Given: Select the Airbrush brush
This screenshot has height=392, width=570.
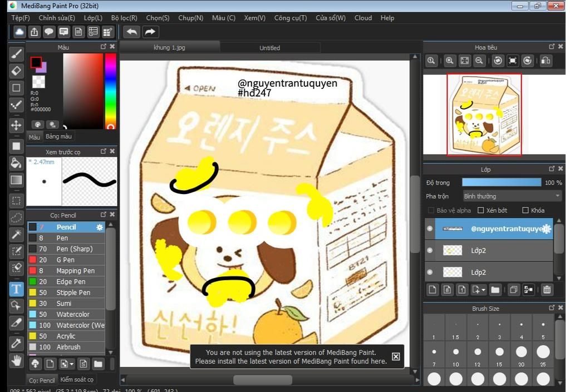Looking at the screenshot, I should coord(66,347).
